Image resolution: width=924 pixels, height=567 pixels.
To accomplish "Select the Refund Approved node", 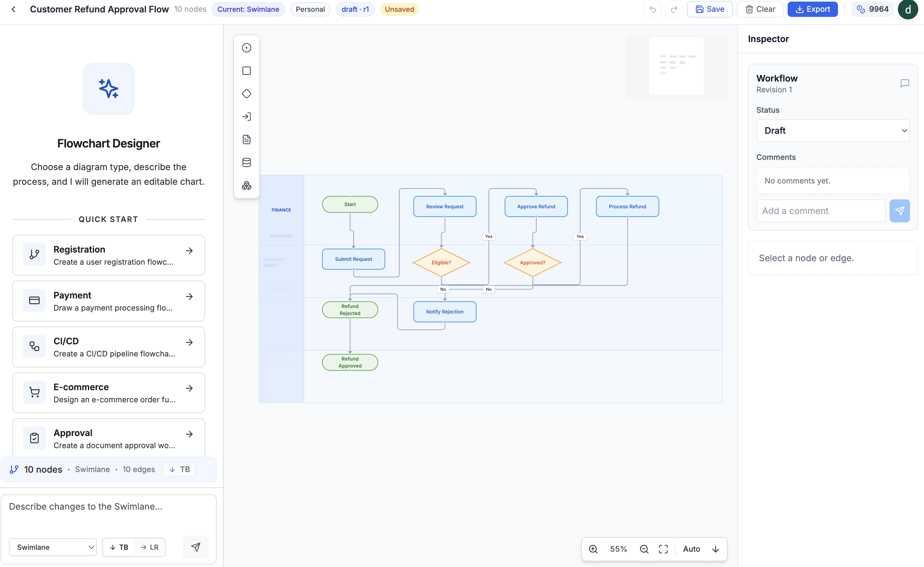I will [350, 362].
